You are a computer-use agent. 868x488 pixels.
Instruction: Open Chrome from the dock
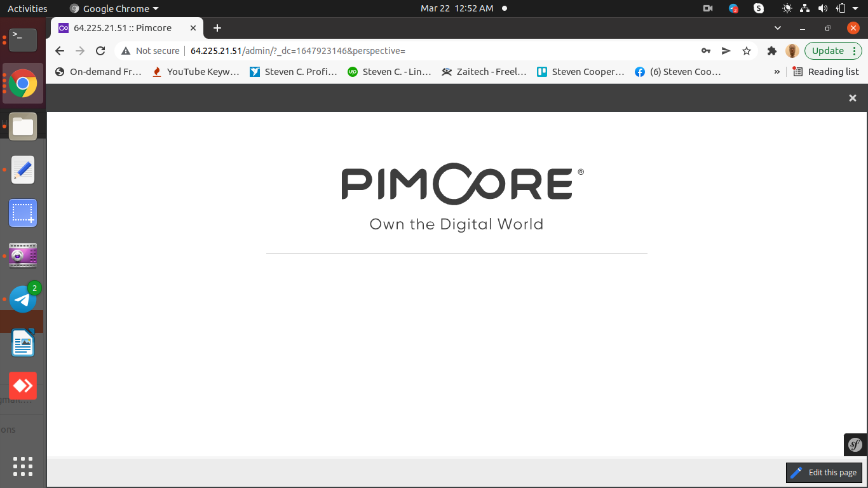pos(23,83)
